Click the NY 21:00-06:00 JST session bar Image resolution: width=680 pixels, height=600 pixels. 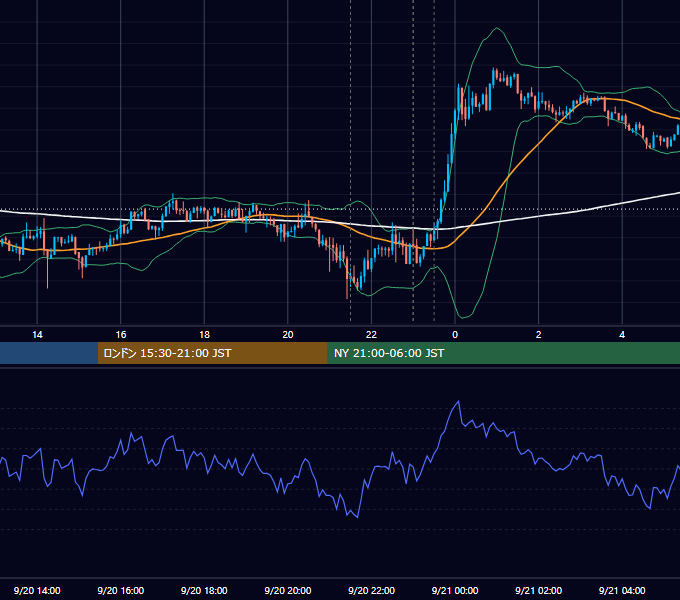tap(503, 353)
